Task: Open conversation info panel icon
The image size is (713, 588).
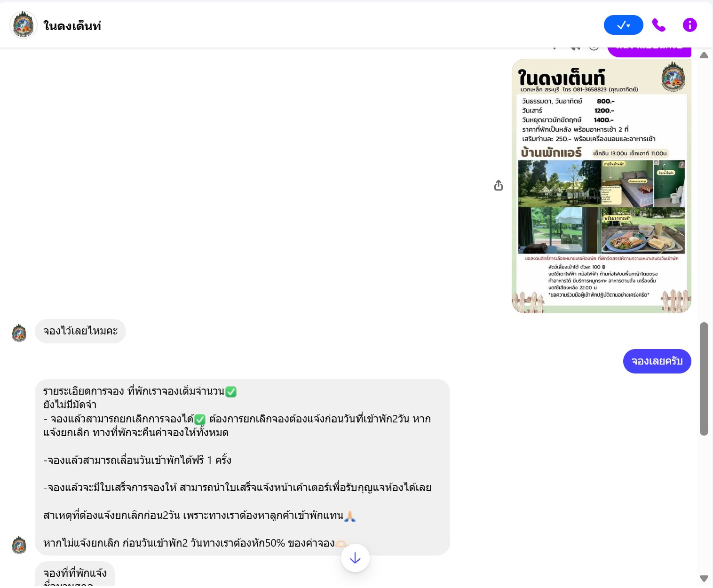Action: 689,25
